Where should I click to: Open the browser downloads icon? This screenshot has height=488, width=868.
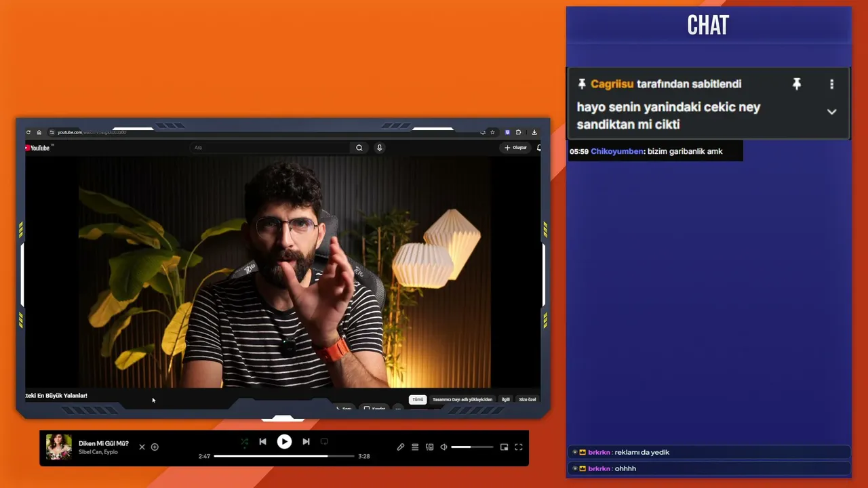534,132
